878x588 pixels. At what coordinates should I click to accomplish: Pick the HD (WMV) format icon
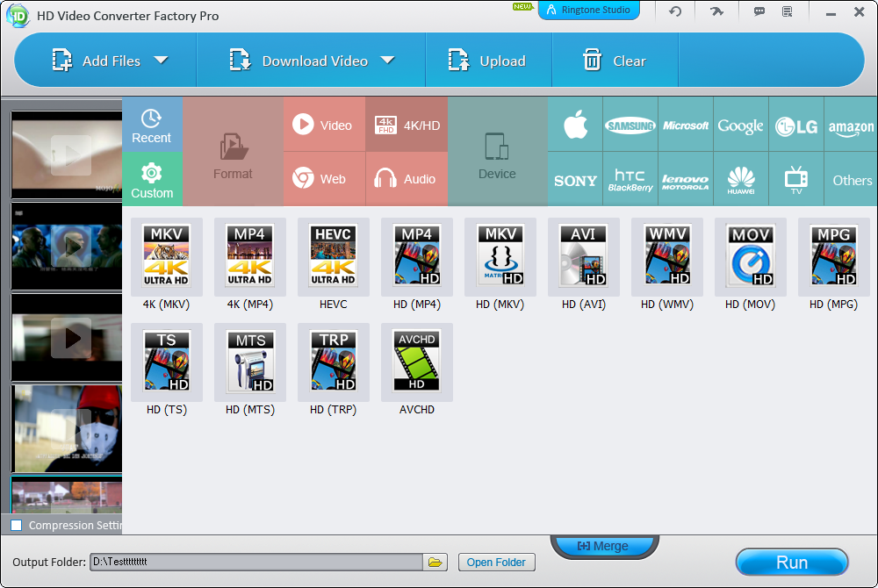click(667, 257)
